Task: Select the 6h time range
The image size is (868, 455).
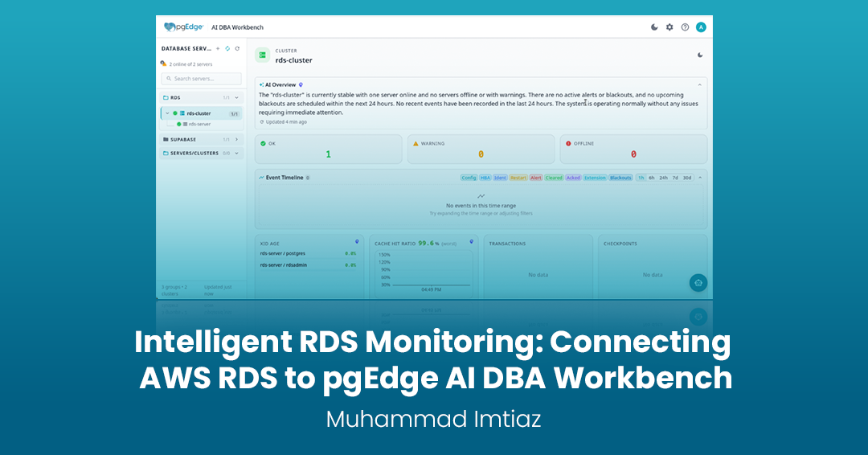Action: pyautogui.click(x=652, y=178)
